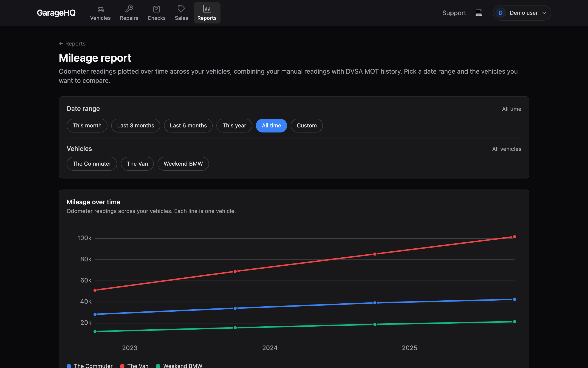This screenshot has height=368, width=588.
Task: Open the Repairs wrench icon
Action: [x=129, y=9]
